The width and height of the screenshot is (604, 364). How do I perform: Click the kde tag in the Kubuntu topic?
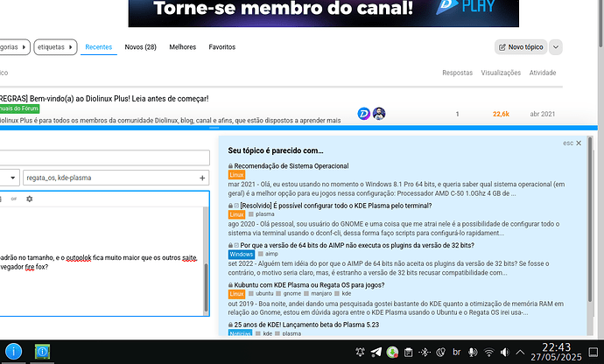coord(347,293)
